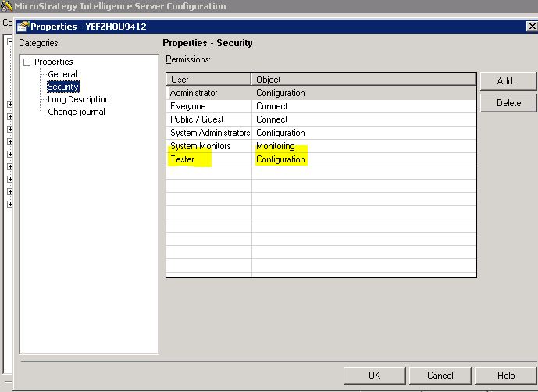Click the Properties dialog title bar icon
Image resolution: width=538 pixels, height=392 pixels.
click(23, 27)
